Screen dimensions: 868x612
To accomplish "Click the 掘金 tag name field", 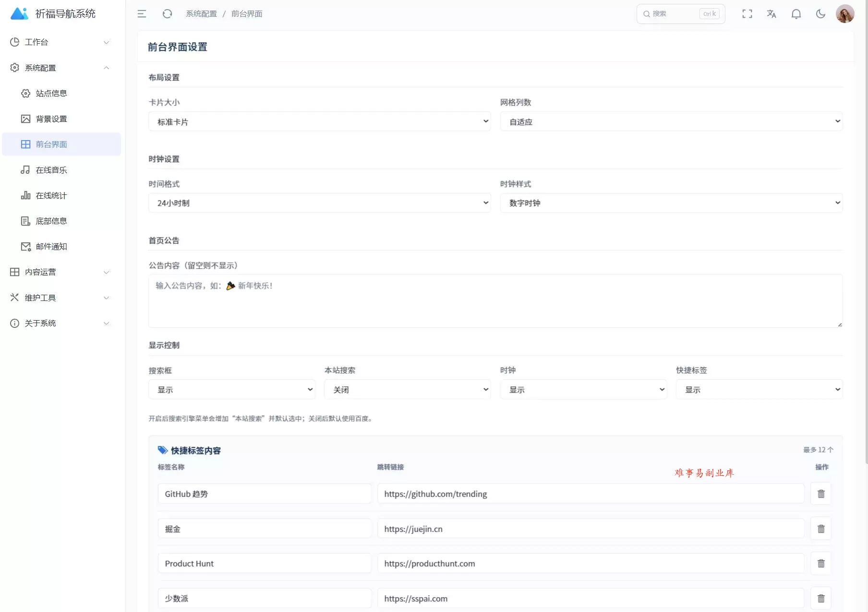I will 265,529.
